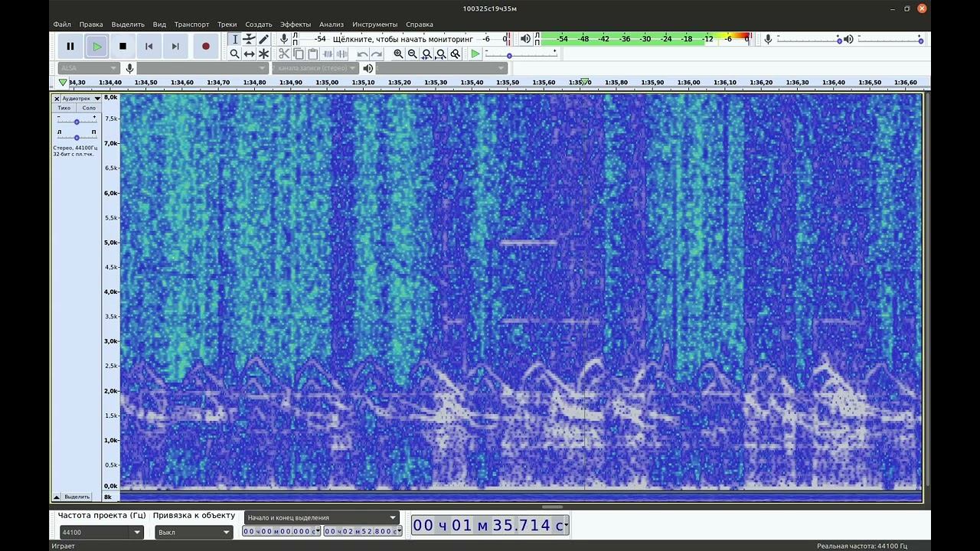Redo the last undone action
This screenshot has width=980, height=551.
[x=377, y=54]
